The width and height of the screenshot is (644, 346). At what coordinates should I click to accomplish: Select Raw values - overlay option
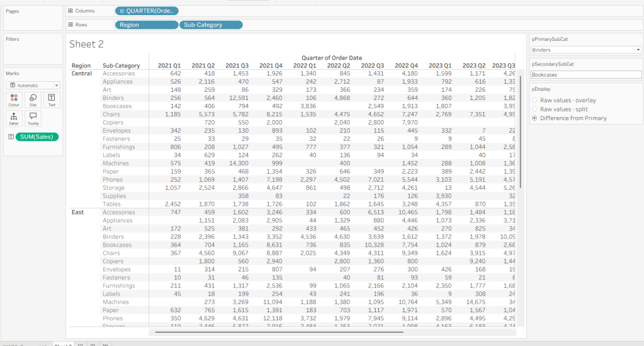(x=535, y=100)
